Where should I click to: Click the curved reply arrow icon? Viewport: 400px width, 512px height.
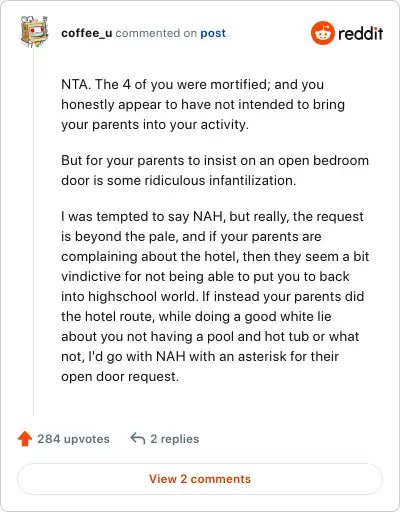pos(138,438)
